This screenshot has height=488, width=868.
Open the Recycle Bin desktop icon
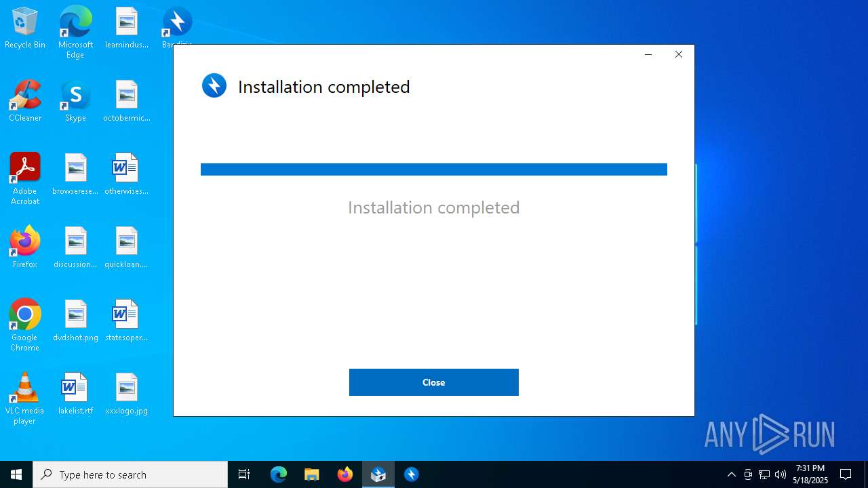click(x=25, y=28)
